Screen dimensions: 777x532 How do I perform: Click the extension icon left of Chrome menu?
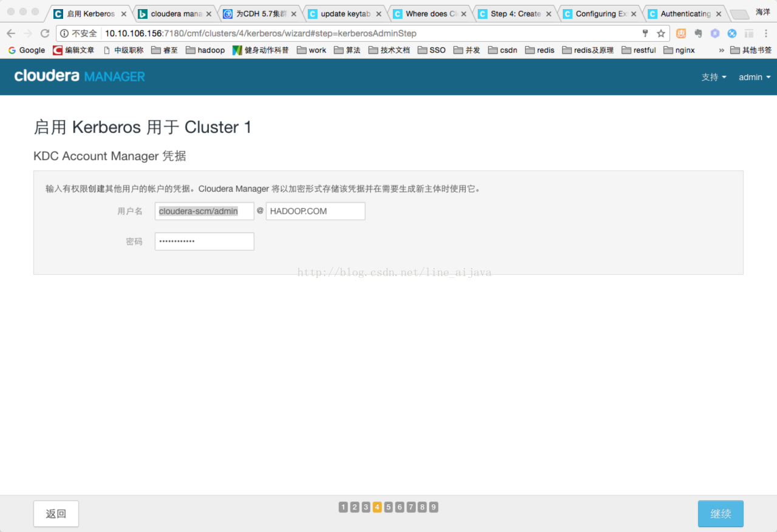(749, 33)
